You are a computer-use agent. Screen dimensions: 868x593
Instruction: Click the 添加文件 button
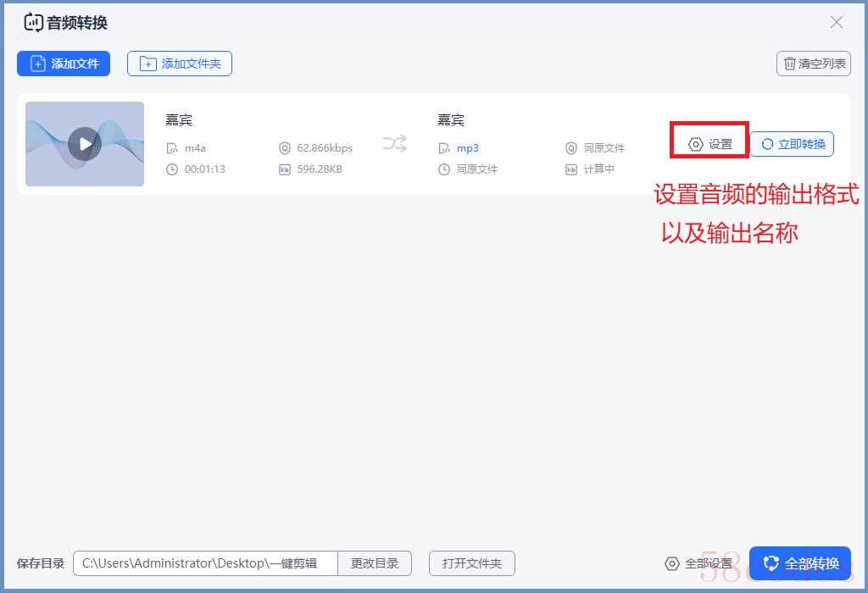coord(63,64)
